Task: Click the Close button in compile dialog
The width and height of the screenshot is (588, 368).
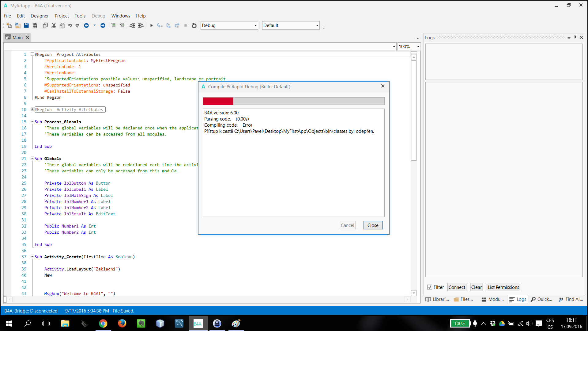Action: click(x=373, y=225)
